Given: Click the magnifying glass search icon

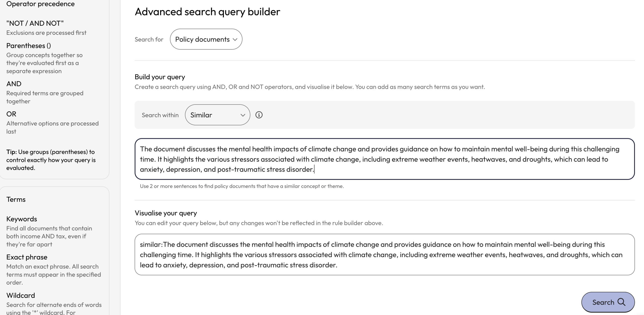Looking at the screenshot, I should coord(621,302).
